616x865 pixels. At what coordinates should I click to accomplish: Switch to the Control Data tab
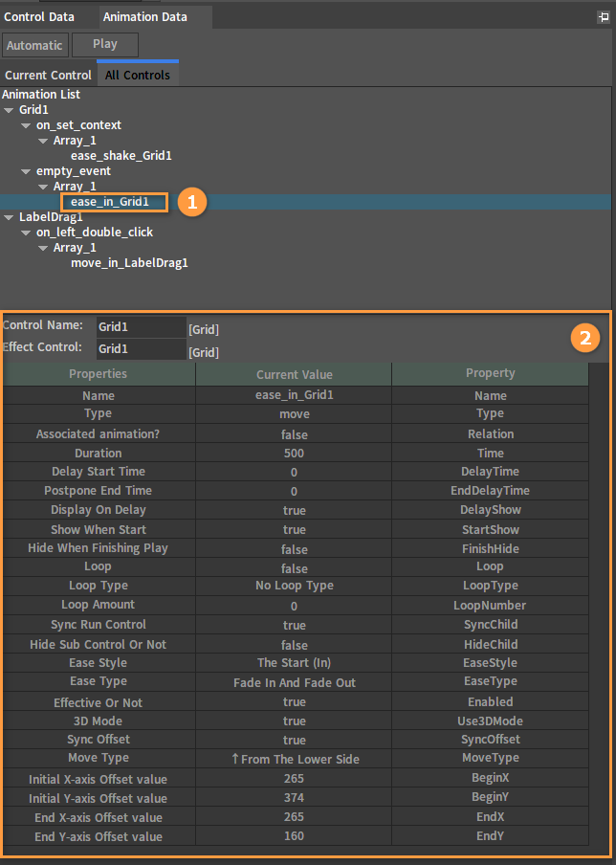[40, 17]
